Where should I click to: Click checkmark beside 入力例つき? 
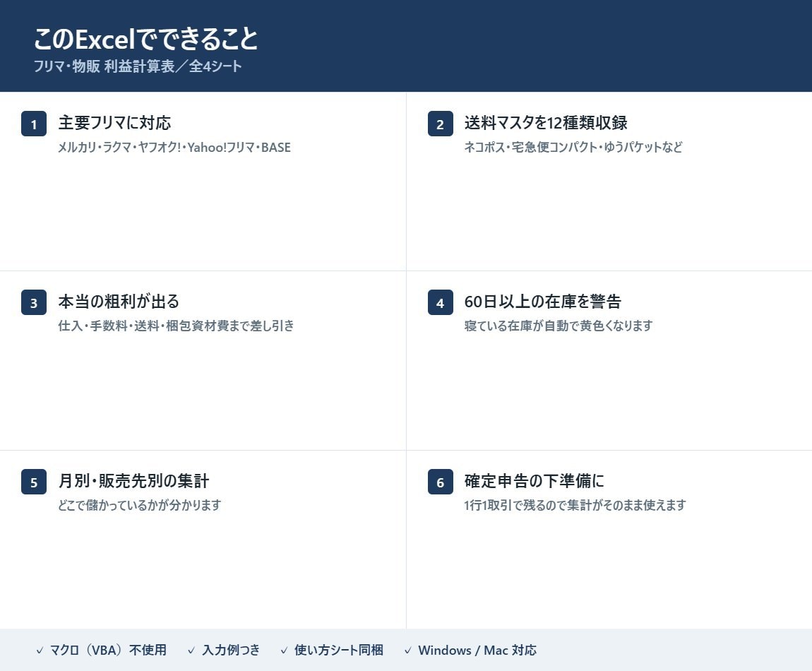coord(191,651)
